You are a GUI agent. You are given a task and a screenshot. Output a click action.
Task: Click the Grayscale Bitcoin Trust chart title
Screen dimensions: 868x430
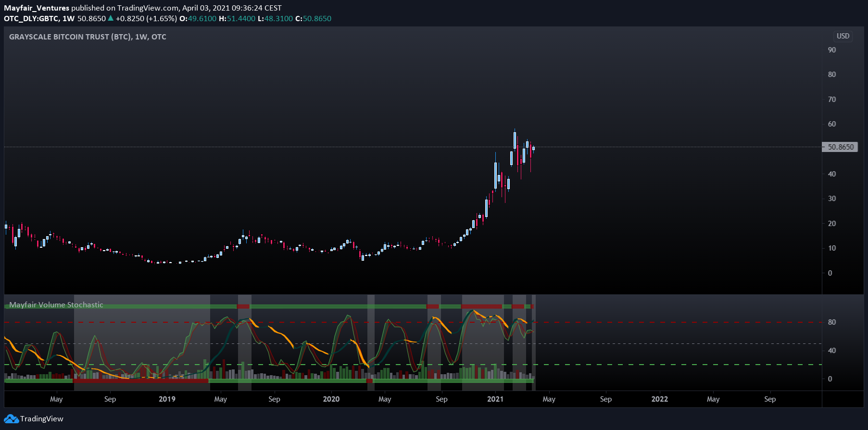[x=88, y=37]
